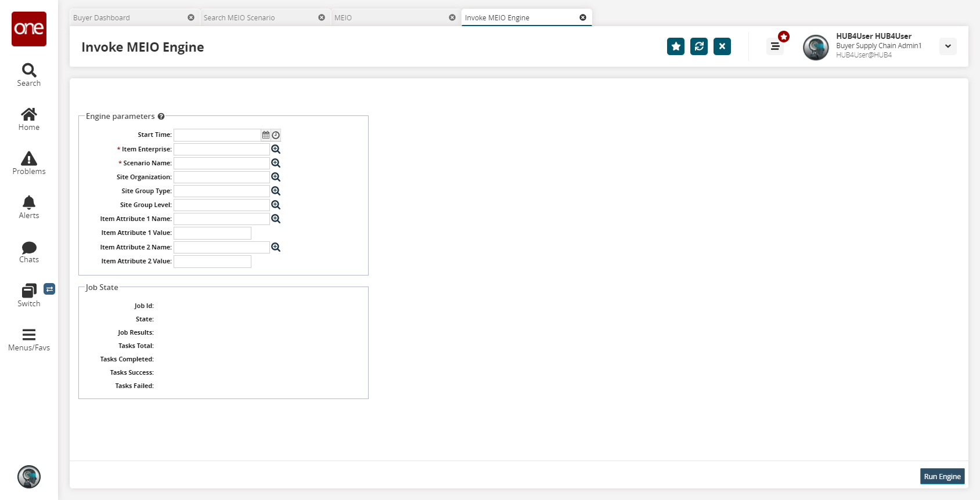Click the Tasks Failed label

[x=134, y=386]
